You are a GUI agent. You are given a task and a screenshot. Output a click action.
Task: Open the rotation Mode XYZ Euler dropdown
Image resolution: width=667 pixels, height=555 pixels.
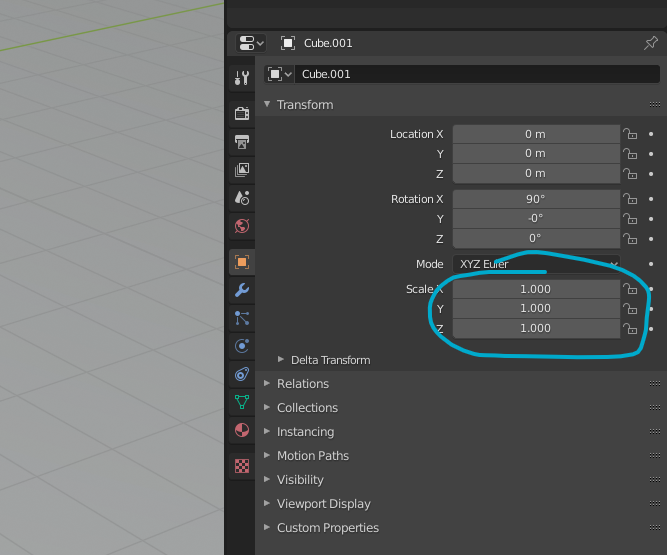(536, 264)
